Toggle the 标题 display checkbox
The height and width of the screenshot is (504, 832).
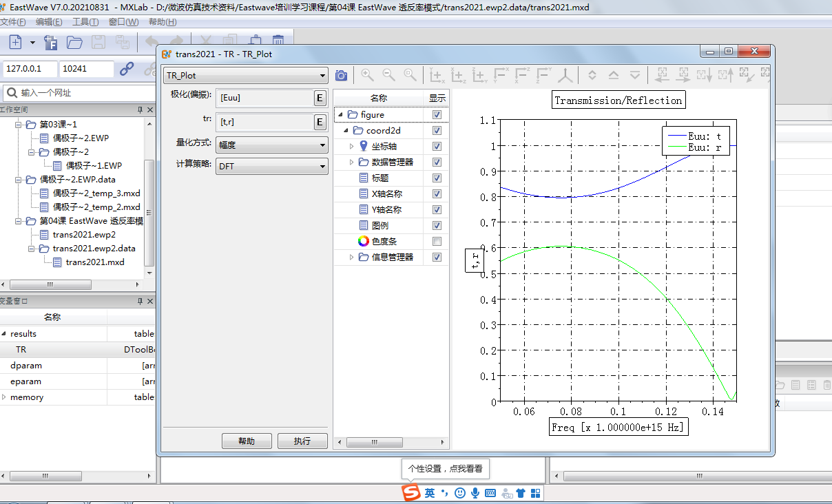click(x=437, y=178)
